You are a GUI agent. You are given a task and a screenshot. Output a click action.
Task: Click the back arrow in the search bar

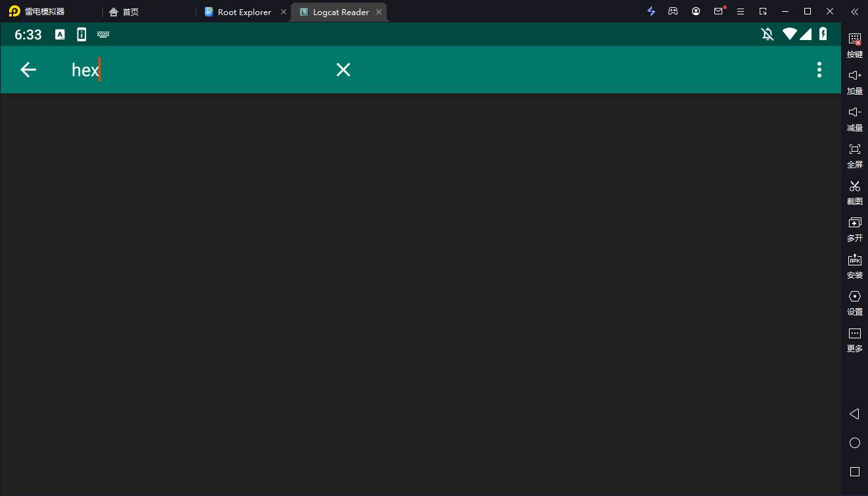point(28,70)
